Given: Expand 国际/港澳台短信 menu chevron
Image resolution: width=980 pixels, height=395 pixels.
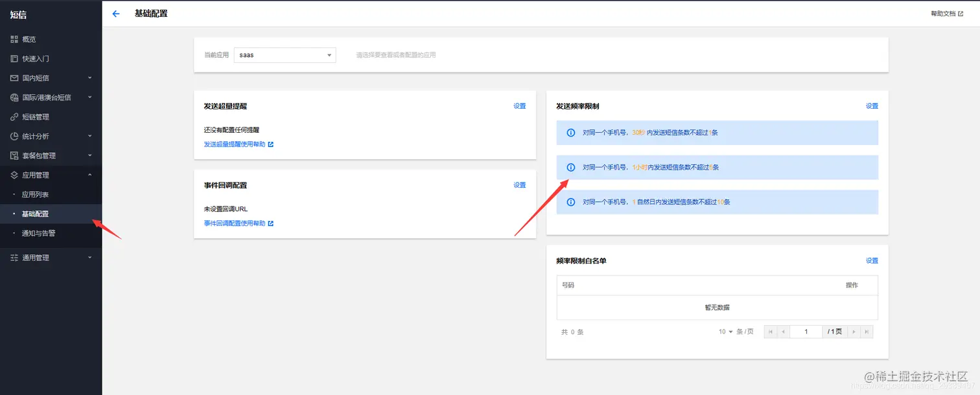Looking at the screenshot, I should [90, 97].
